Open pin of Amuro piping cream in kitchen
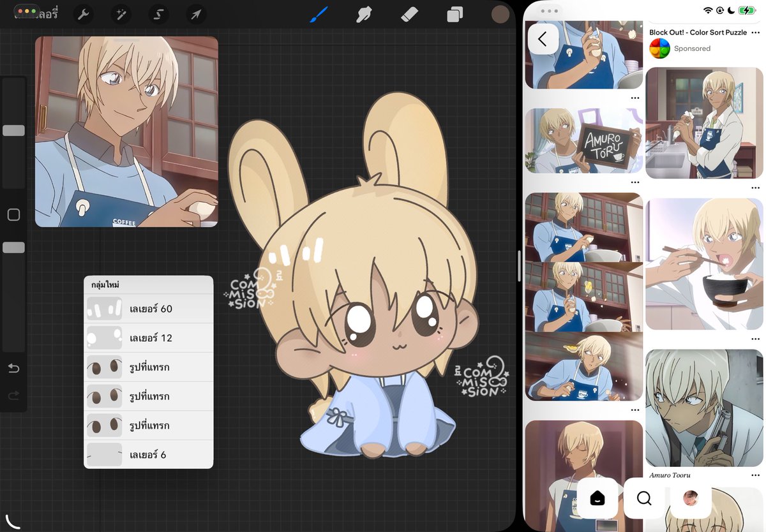The image size is (766, 532). point(705,123)
